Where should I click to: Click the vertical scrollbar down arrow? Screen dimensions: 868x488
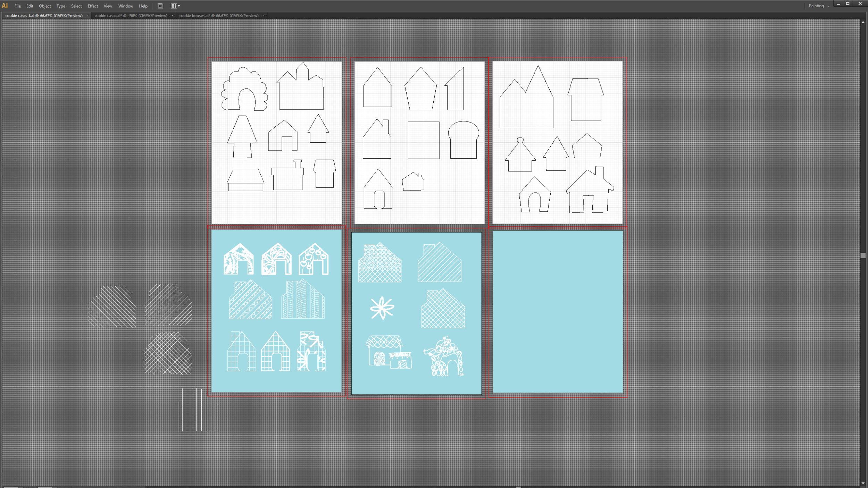point(863,483)
